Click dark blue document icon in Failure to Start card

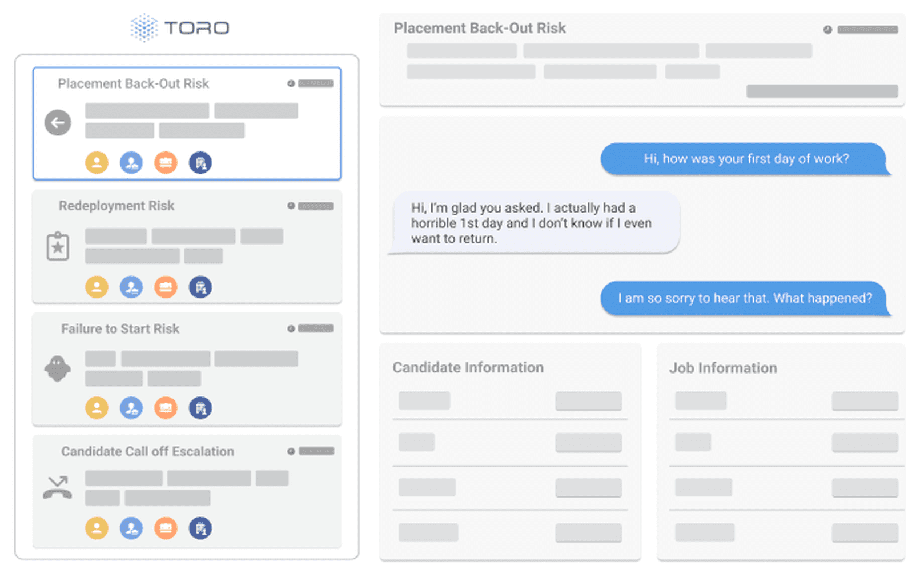(x=200, y=408)
